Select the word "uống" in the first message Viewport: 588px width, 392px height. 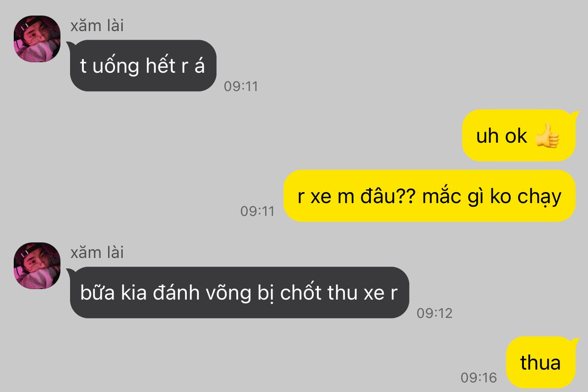[116, 66]
